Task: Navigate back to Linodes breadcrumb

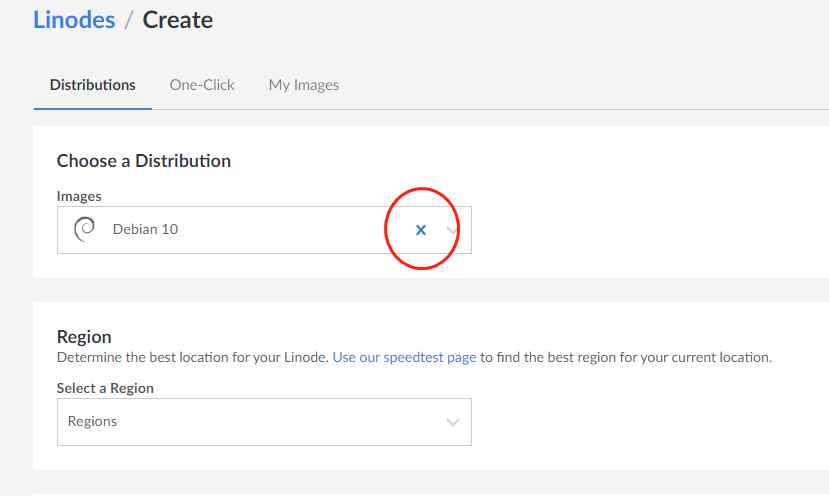Action: coord(74,20)
